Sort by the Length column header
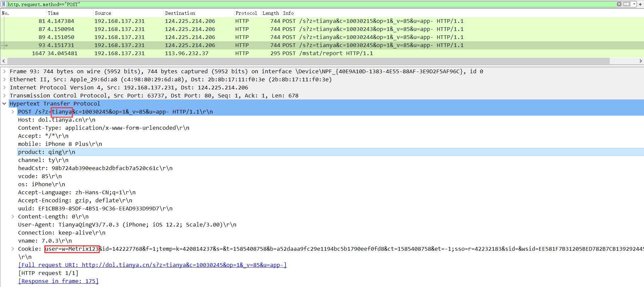This screenshot has width=644, height=287. click(271, 13)
